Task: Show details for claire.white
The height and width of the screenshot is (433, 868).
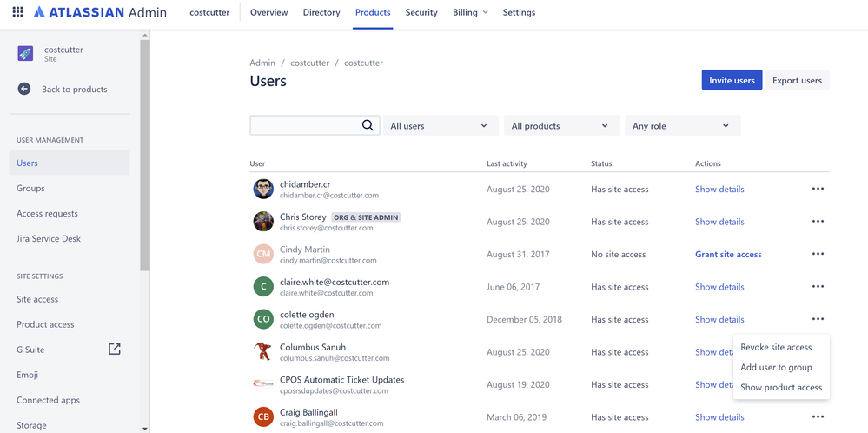Action: pyautogui.click(x=719, y=287)
